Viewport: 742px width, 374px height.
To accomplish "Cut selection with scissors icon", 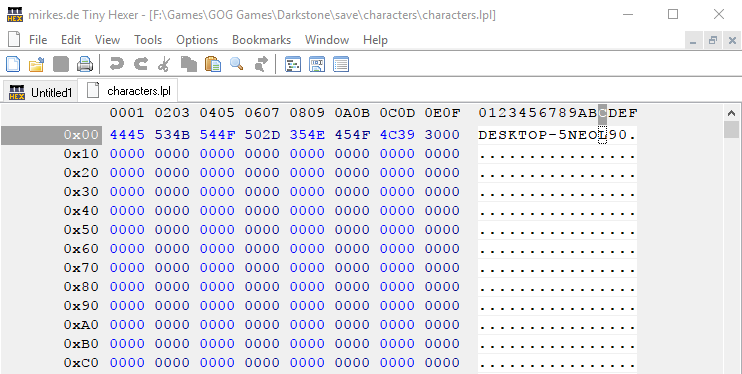I will [164, 64].
